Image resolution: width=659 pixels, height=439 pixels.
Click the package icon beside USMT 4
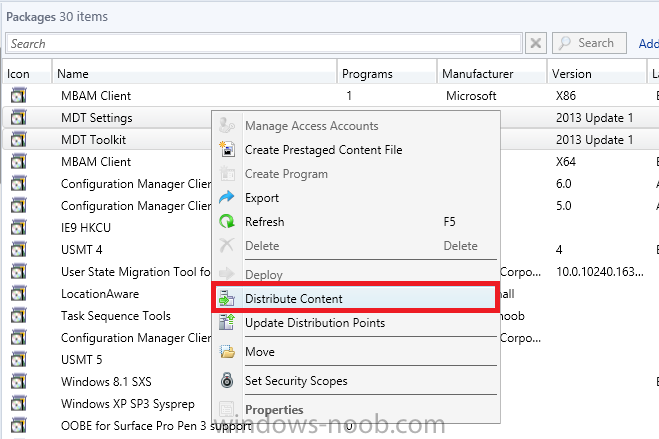(x=18, y=250)
